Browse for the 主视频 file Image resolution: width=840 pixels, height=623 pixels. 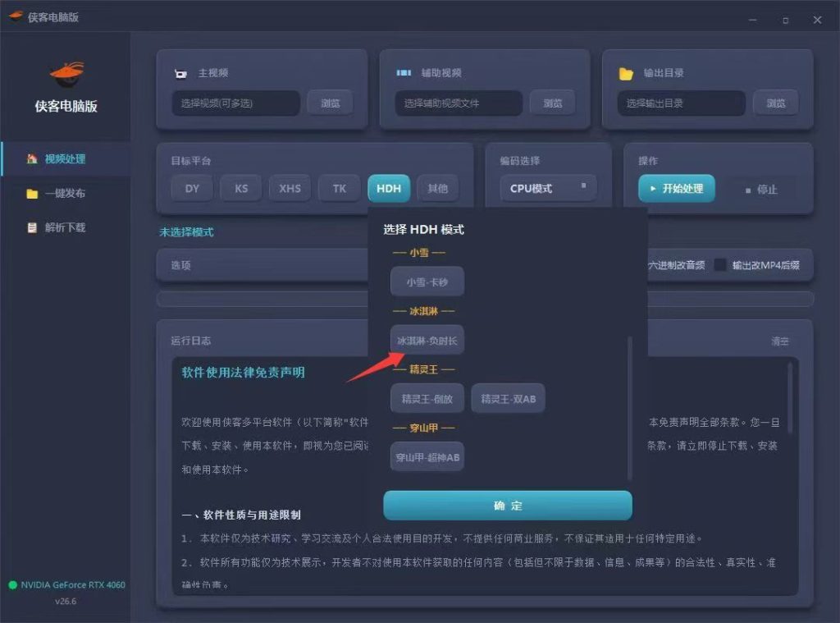click(330, 103)
